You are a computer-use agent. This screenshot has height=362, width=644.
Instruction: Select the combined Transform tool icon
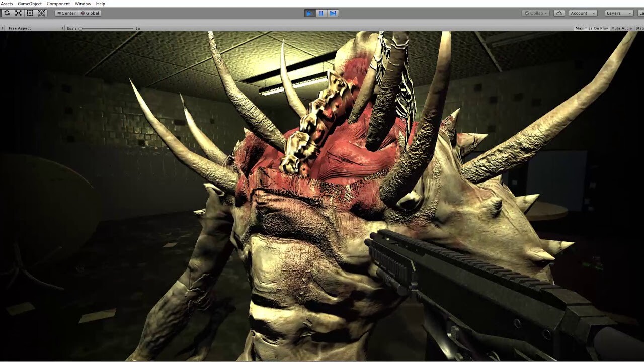tap(42, 13)
